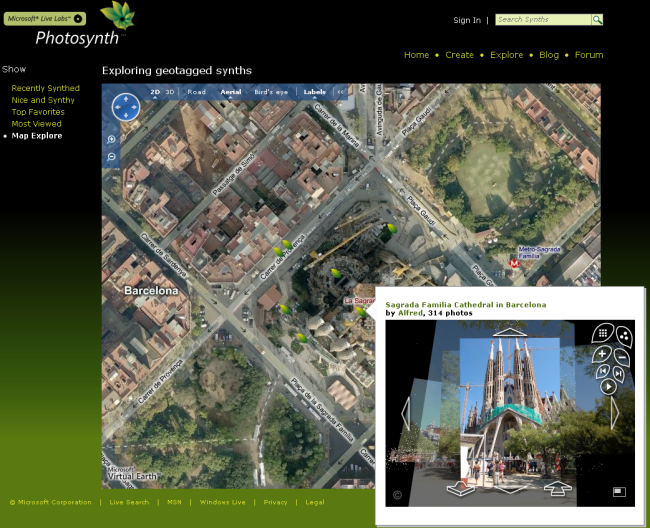Image resolution: width=650 pixels, height=528 pixels.
Task: Open Sagrada Familia Cathedral in Barcelona synth
Action: (x=466, y=305)
